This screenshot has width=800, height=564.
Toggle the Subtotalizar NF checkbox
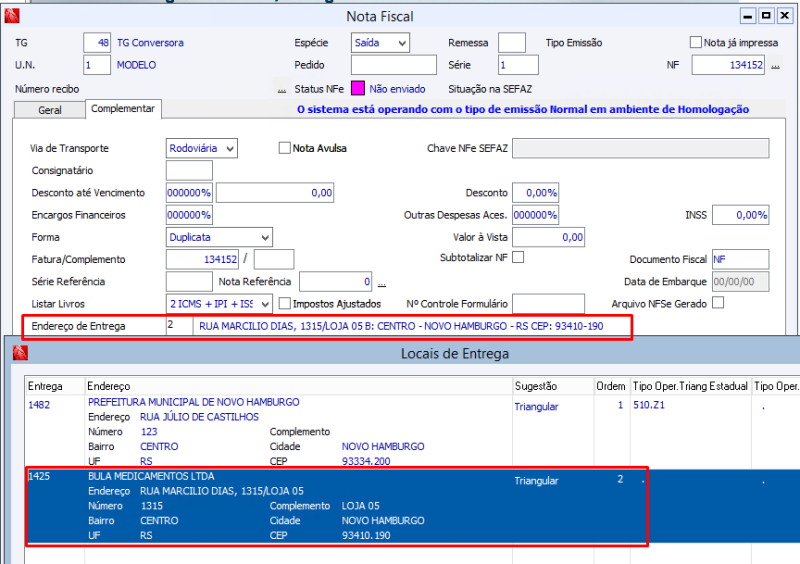pos(518,257)
